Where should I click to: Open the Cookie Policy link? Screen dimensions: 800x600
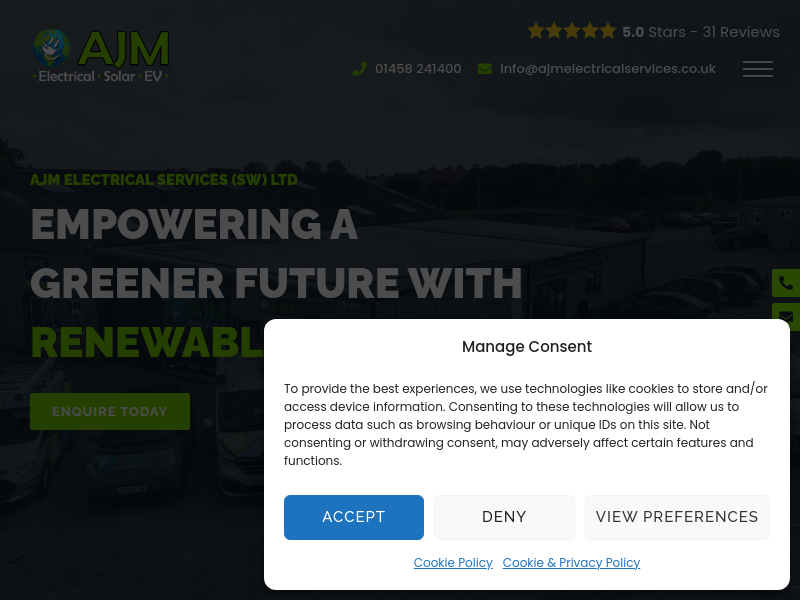[x=453, y=562]
